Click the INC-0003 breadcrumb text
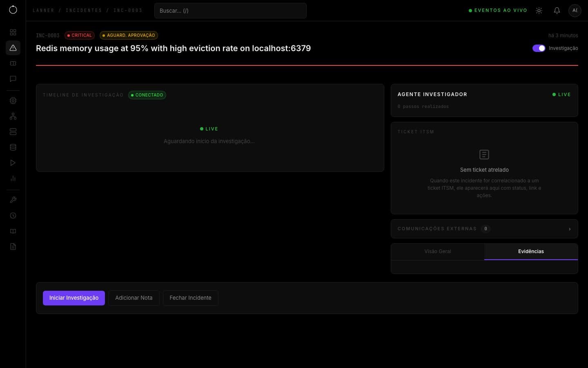The height and width of the screenshot is (368, 588). (128, 10)
